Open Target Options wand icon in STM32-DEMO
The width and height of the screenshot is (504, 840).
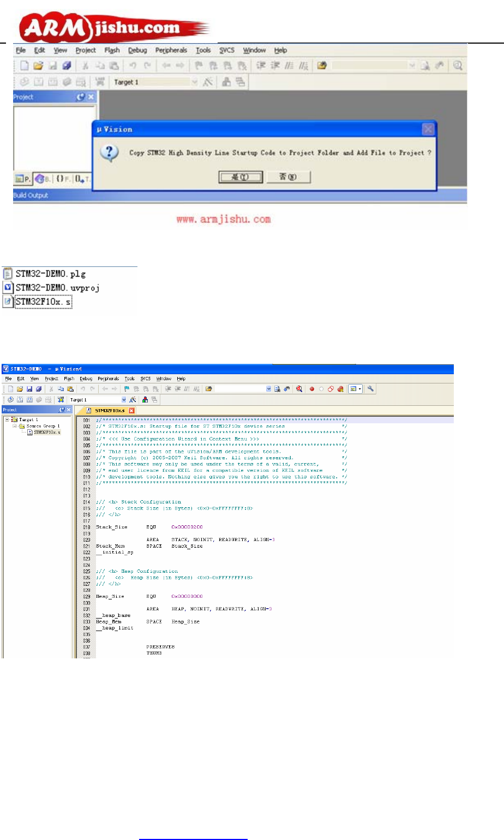pyautogui.click(x=133, y=400)
